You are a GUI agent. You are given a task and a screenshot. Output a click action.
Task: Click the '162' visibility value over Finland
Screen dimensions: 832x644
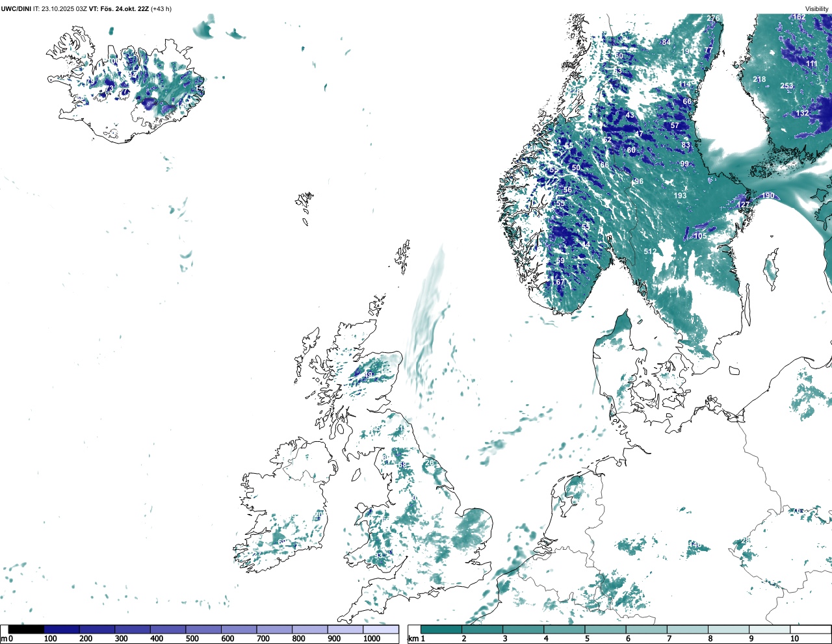pyautogui.click(x=799, y=17)
